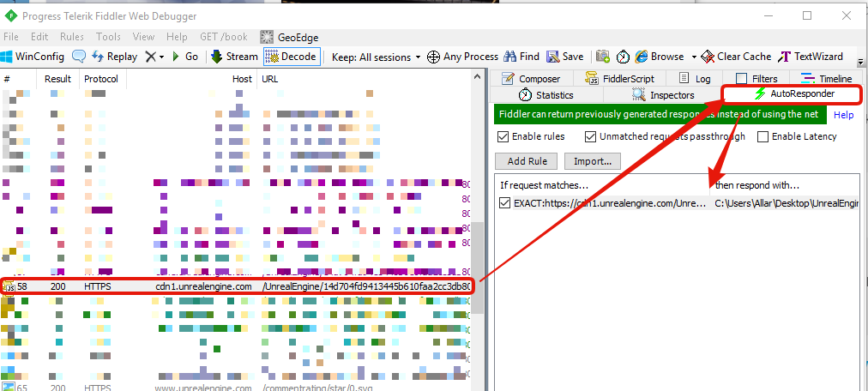
Task: Replay the selected session
Action: [115, 57]
